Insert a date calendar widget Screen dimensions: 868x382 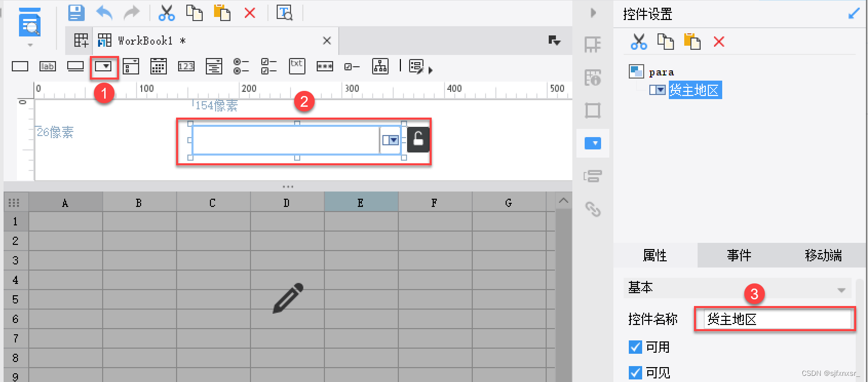(159, 66)
